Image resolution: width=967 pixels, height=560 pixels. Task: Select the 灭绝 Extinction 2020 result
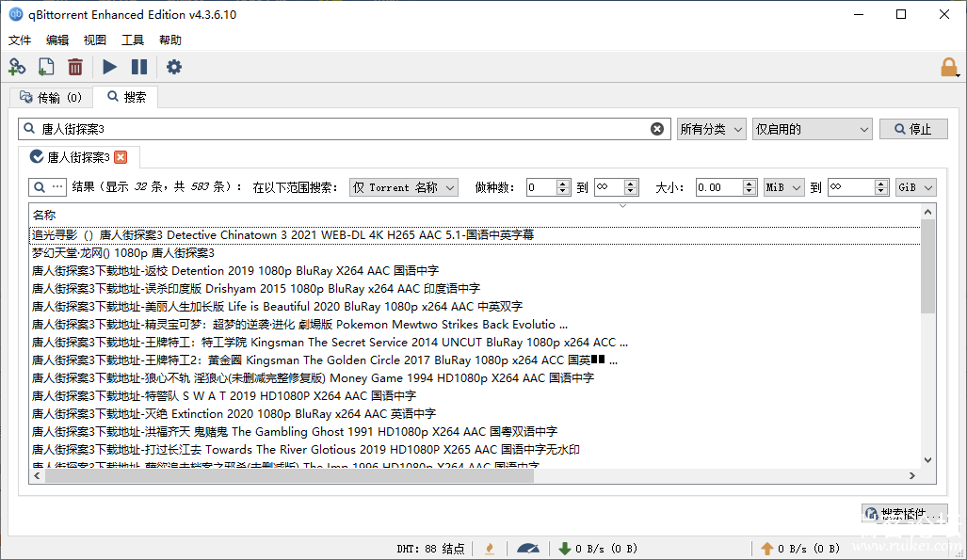click(x=475, y=414)
